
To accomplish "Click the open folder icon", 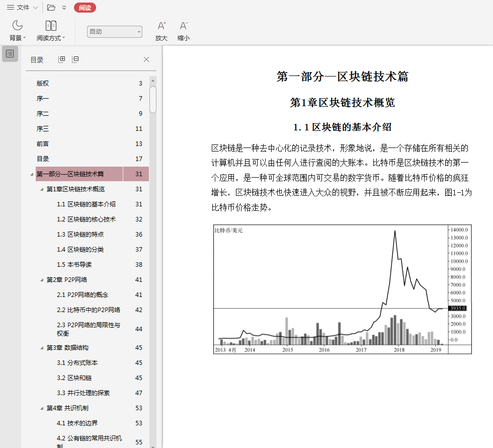I will 51,8.
